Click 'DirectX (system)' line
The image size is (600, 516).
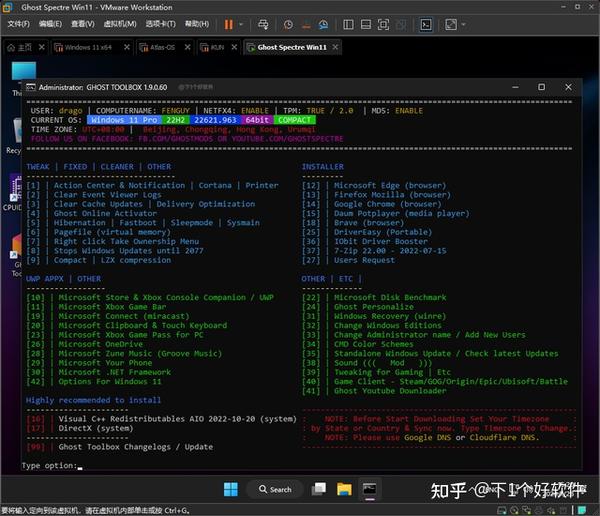(x=96, y=428)
